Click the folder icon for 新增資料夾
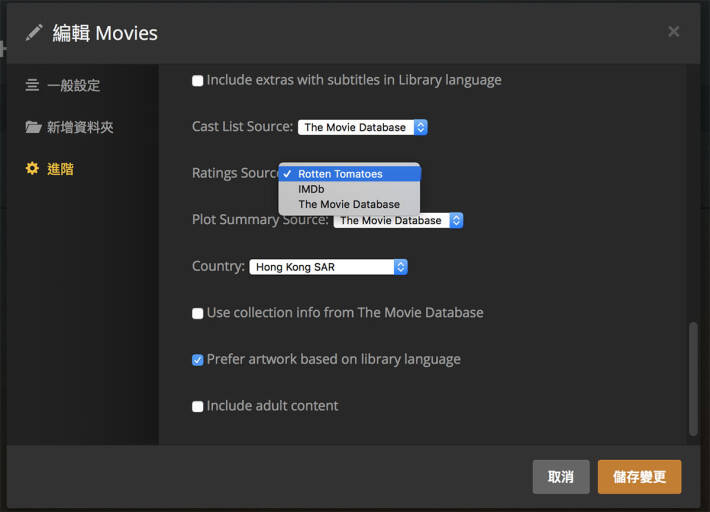This screenshot has height=512, width=710. point(33,127)
